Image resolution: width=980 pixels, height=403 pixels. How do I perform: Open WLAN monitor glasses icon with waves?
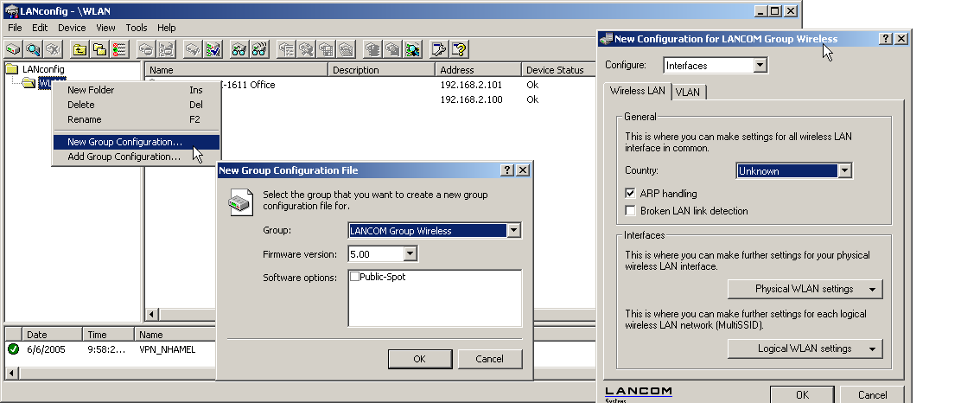pos(259,49)
